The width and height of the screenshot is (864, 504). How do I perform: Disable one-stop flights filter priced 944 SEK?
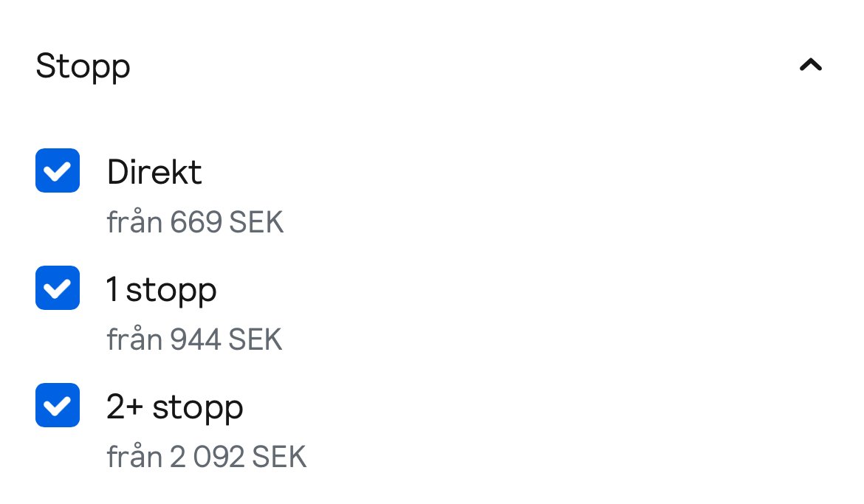58,288
